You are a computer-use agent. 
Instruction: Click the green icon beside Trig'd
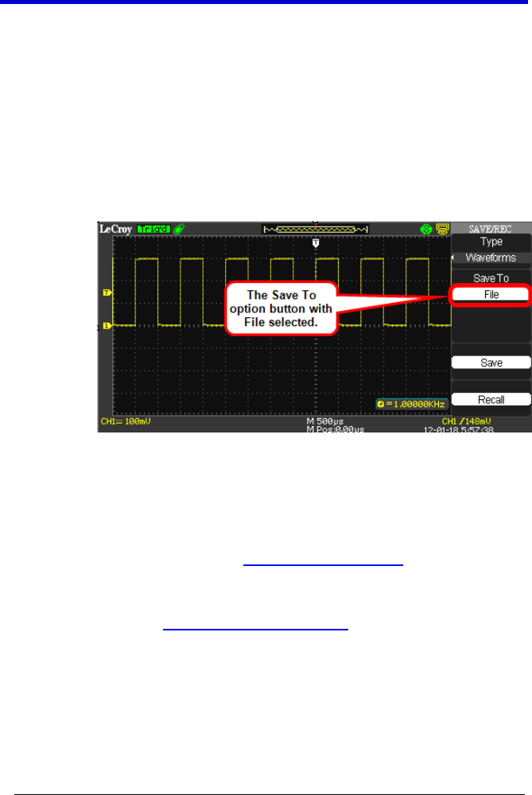coord(178,229)
